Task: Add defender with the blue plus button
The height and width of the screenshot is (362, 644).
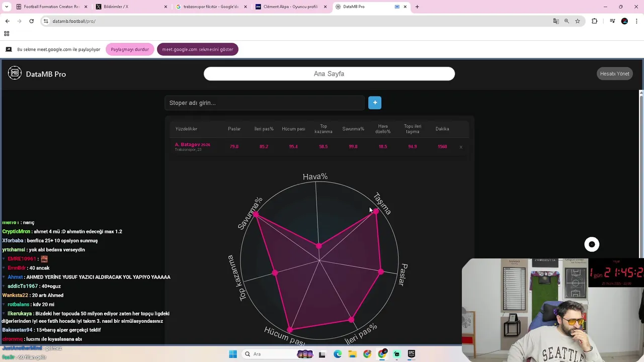Action: coord(375,103)
